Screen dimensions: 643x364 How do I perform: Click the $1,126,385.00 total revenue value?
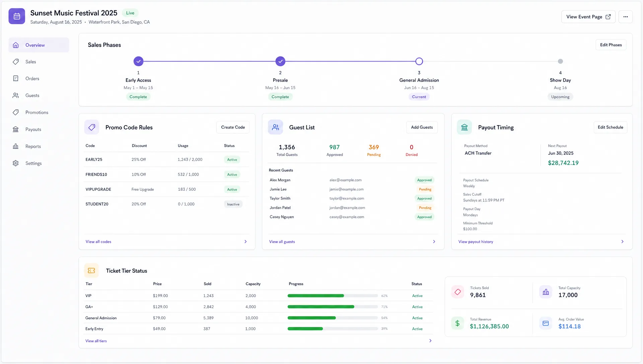(489, 327)
